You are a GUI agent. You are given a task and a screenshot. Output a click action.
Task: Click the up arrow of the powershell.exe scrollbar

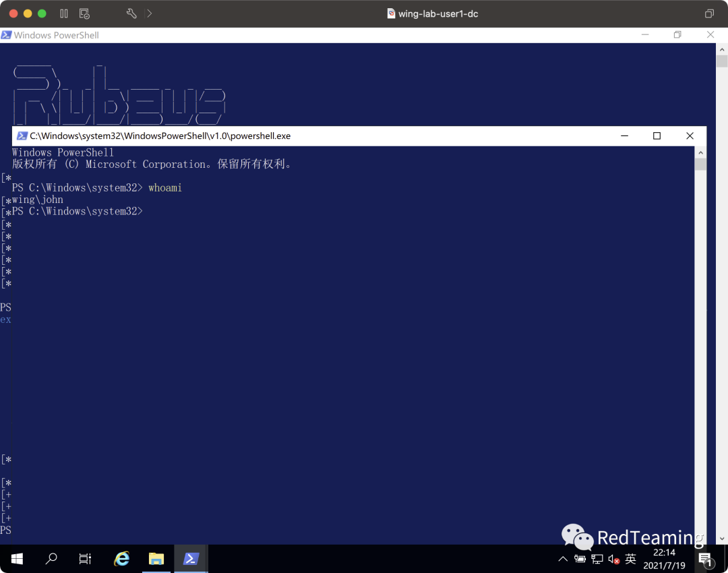tap(700, 152)
